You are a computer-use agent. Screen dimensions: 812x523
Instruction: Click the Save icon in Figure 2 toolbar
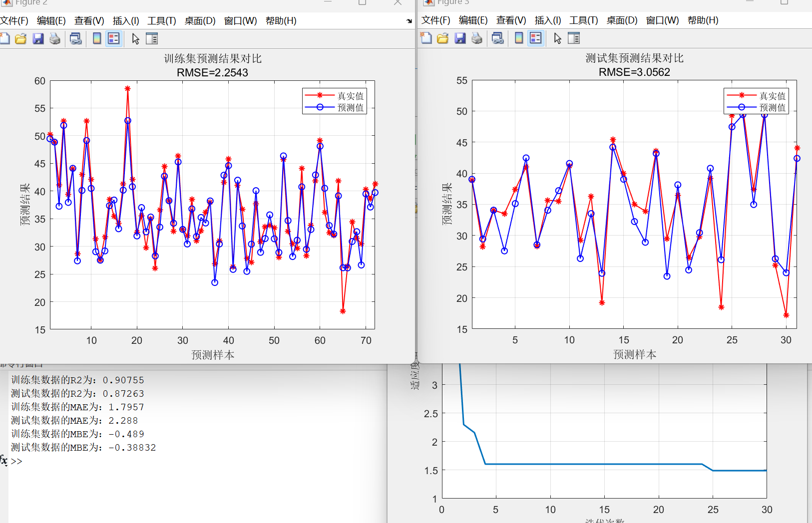[x=38, y=38]
